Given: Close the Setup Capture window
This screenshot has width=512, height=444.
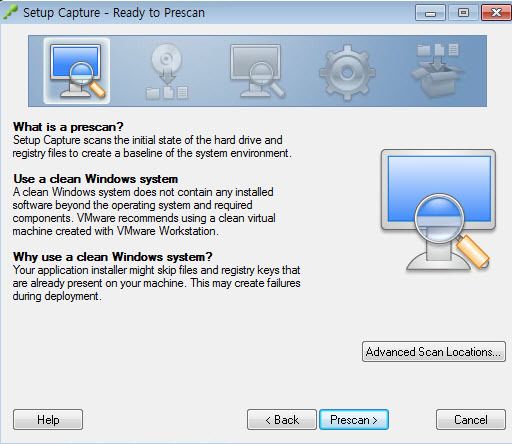Looking at the screenshot, I should [x=496, y=13].
